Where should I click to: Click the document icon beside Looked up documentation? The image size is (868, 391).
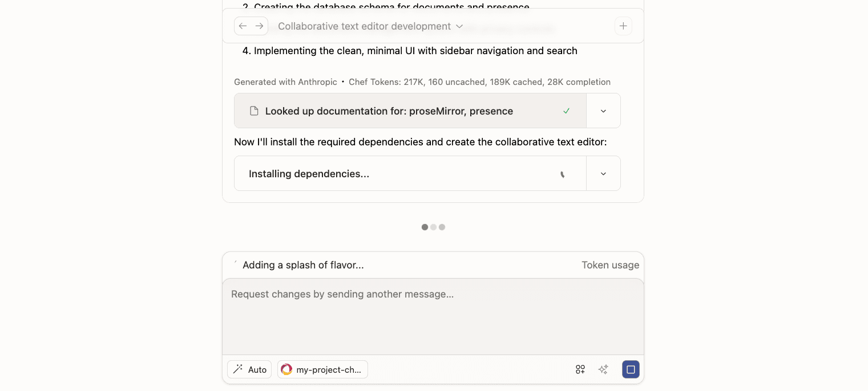[254, 111]
